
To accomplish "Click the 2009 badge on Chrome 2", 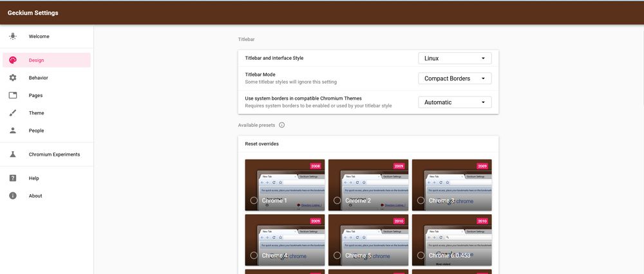I will tap(399, 166).
